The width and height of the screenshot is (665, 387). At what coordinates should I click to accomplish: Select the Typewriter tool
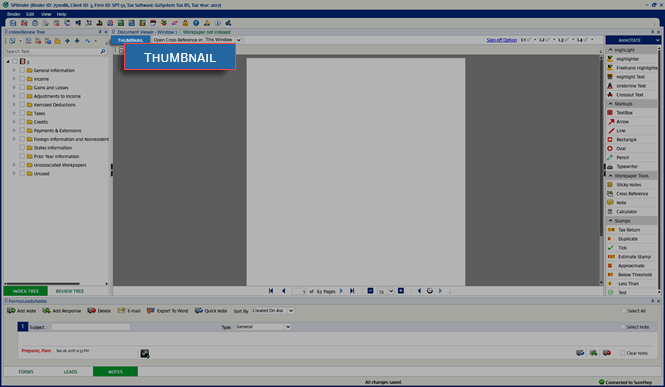[x=632, y=167]
